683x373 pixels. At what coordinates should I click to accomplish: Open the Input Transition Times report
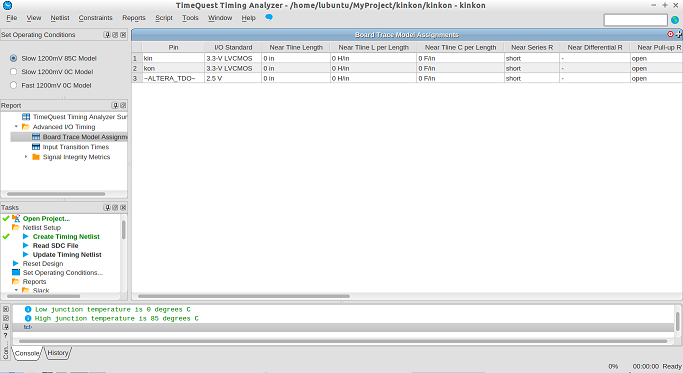click(76, 147)
